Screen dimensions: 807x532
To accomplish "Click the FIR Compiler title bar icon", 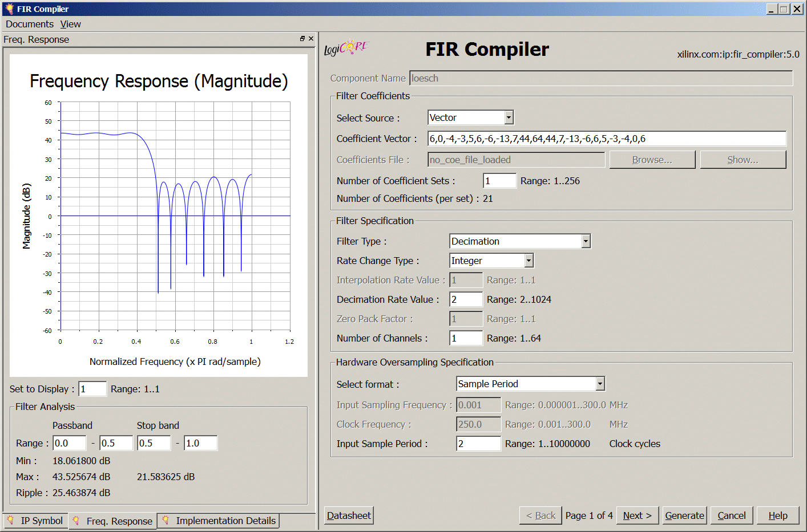I will pyautogui.click(x=9, y=9).
